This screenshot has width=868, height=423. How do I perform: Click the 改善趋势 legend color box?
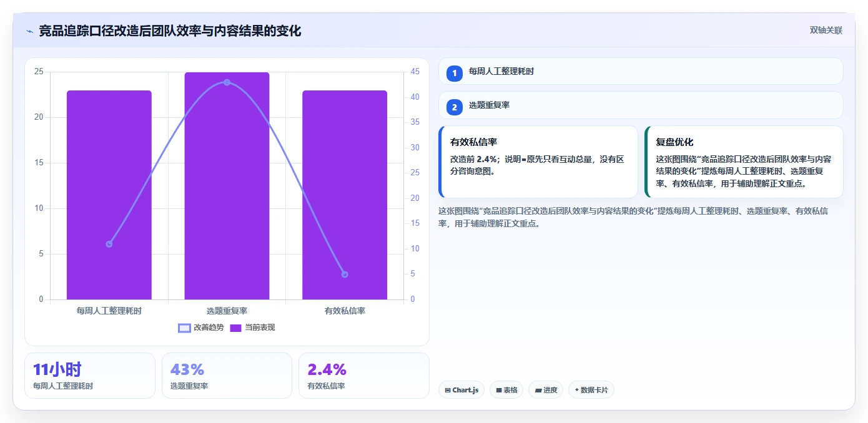[184, 328]
